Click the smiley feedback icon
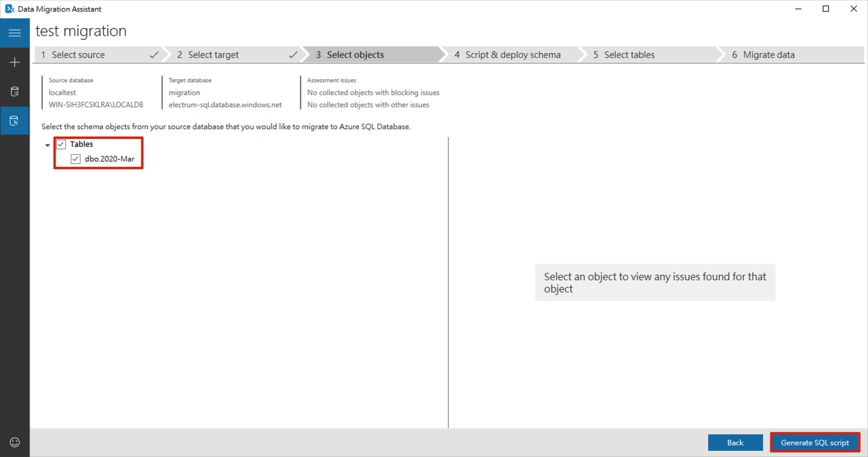The width and height of the screenshot is (868, 457). tap(15, 442)
